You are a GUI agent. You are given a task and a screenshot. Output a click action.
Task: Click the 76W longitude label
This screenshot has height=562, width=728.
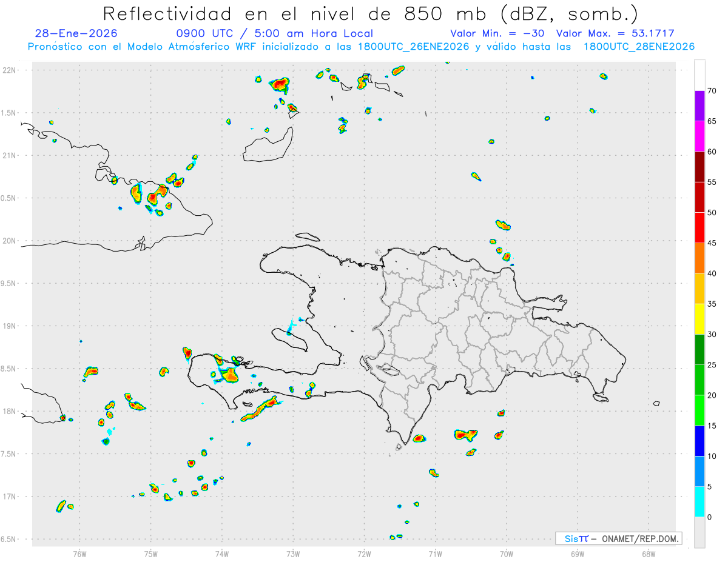click(x=79, y=554)
